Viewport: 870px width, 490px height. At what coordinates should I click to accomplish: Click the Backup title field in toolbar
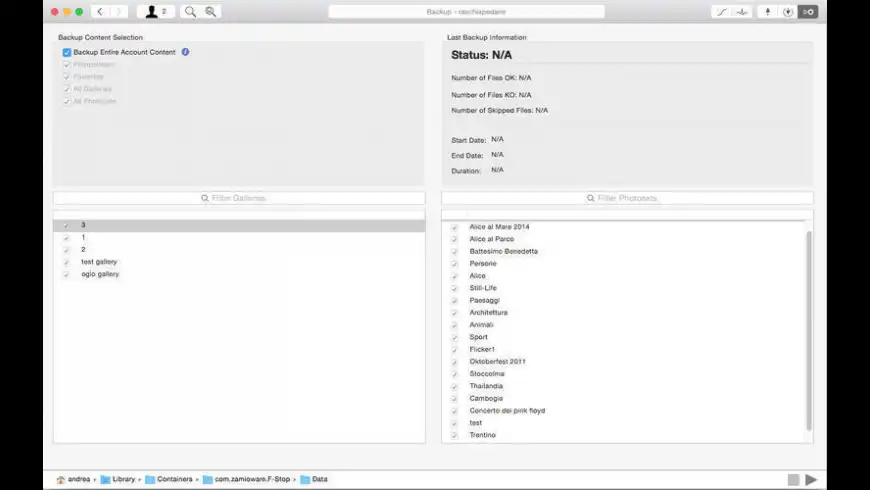(x=467, y=12)
